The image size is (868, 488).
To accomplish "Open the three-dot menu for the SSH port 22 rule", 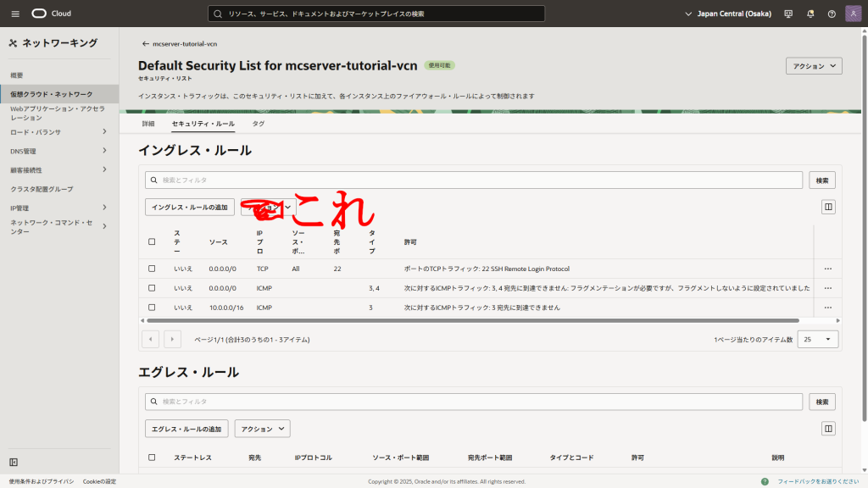I will [827, 269].
